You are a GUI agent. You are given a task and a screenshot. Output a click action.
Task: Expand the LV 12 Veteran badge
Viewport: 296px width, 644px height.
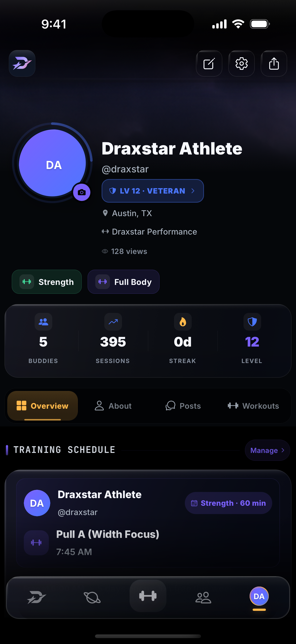(153, 191)
